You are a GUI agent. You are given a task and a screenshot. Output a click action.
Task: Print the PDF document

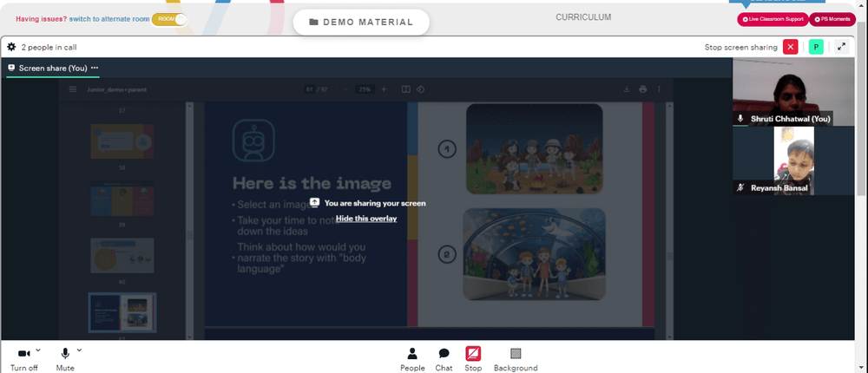pyautogui.click(x=642, y=89)
